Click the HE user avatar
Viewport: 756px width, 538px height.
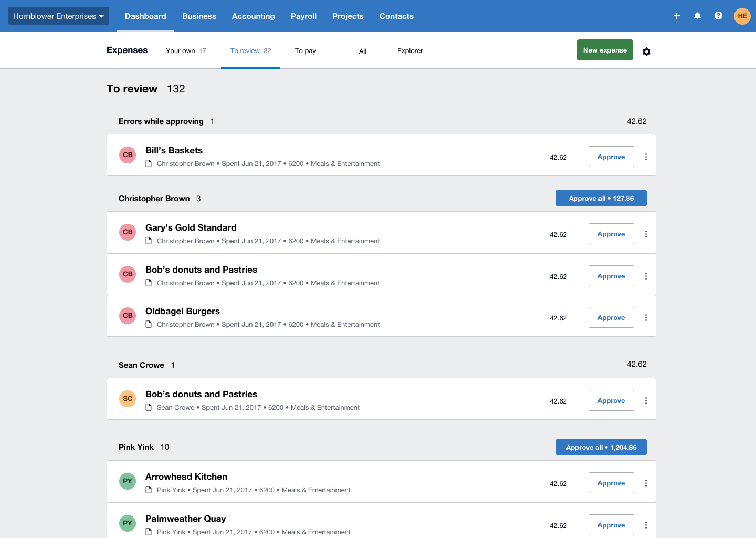tap(742, 16)
